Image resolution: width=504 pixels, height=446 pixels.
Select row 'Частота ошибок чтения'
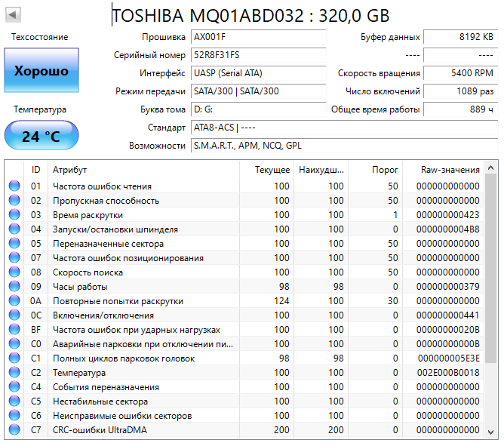pyautogui.click(x=244, y=186)
